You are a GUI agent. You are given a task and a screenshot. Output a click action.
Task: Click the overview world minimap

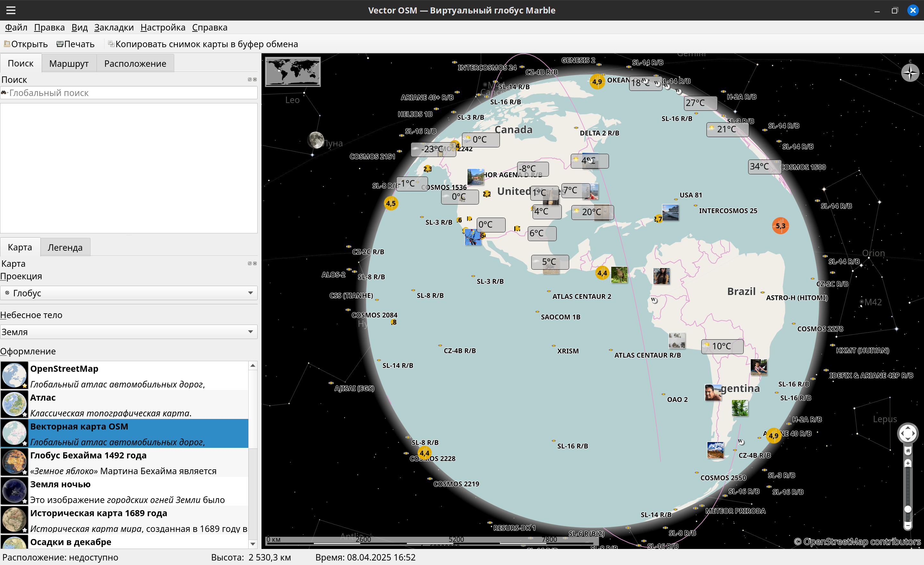coord(293,72)
